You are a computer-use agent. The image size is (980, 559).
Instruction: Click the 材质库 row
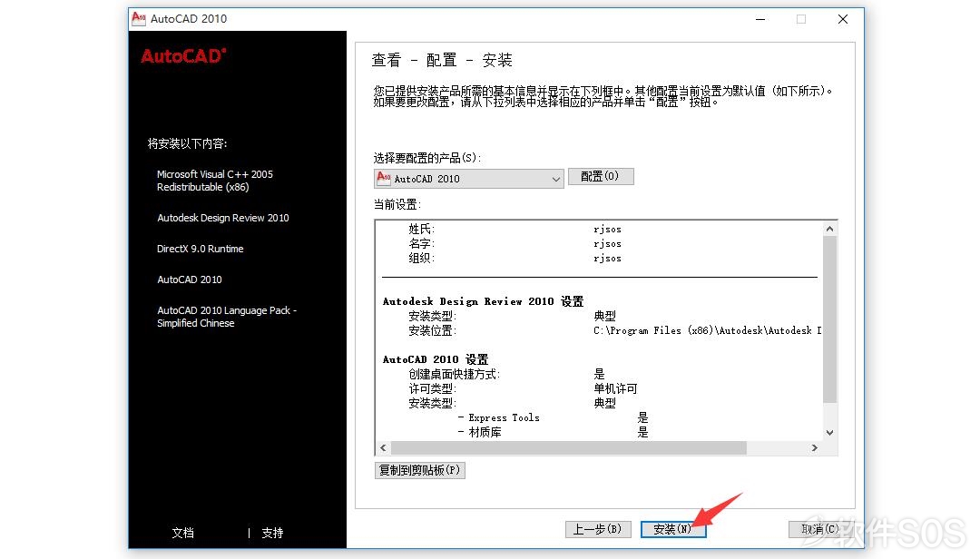(x=553, y=432)
